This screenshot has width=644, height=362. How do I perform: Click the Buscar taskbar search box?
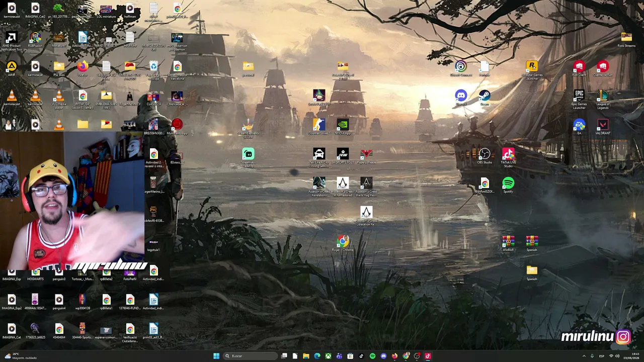pos(251,356)
